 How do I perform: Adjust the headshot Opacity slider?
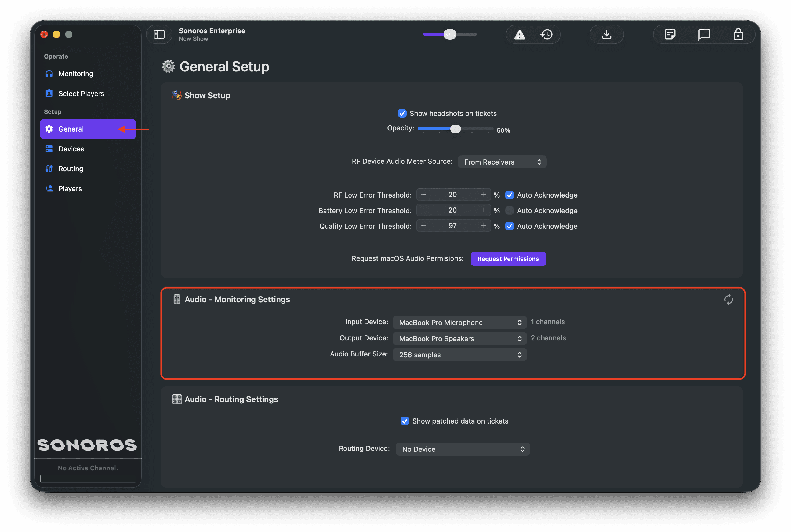(455, 129)
